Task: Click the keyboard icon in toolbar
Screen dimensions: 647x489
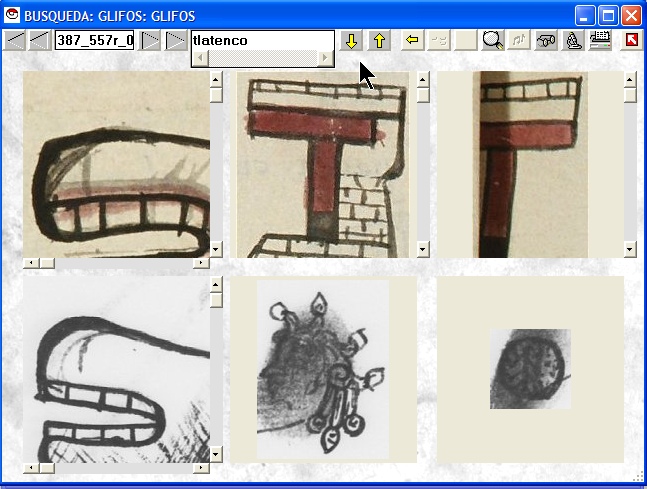Action: [600, 41]
